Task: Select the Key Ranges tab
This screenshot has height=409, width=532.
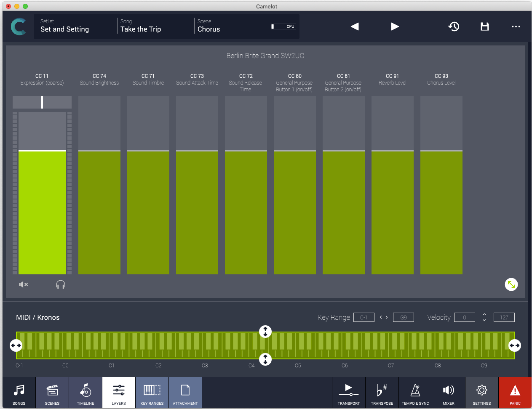Action: coord(152,393)
